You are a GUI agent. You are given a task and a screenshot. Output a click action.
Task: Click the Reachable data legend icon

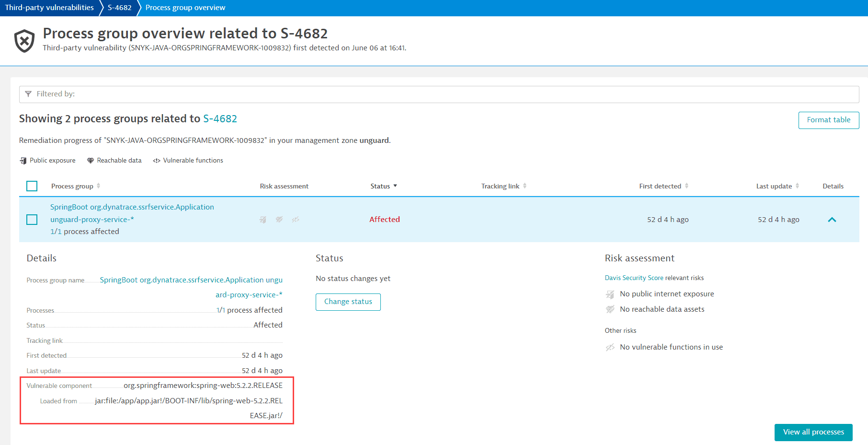click(x=90, y=161)
